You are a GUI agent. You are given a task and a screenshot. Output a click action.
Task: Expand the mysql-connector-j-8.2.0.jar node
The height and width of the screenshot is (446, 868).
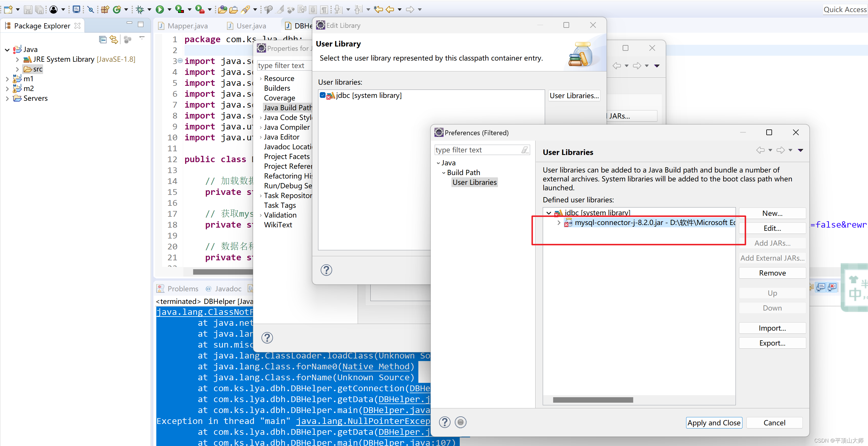tap(559, 222)
